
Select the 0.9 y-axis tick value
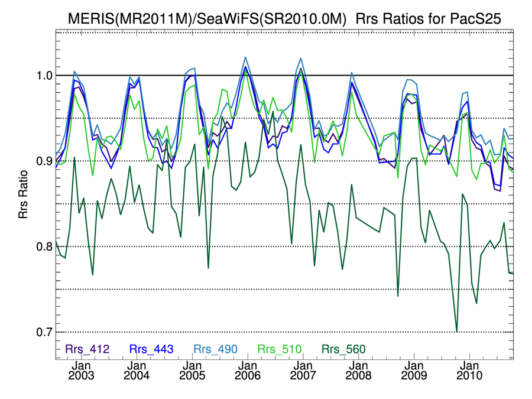click(x=44, y=161)
